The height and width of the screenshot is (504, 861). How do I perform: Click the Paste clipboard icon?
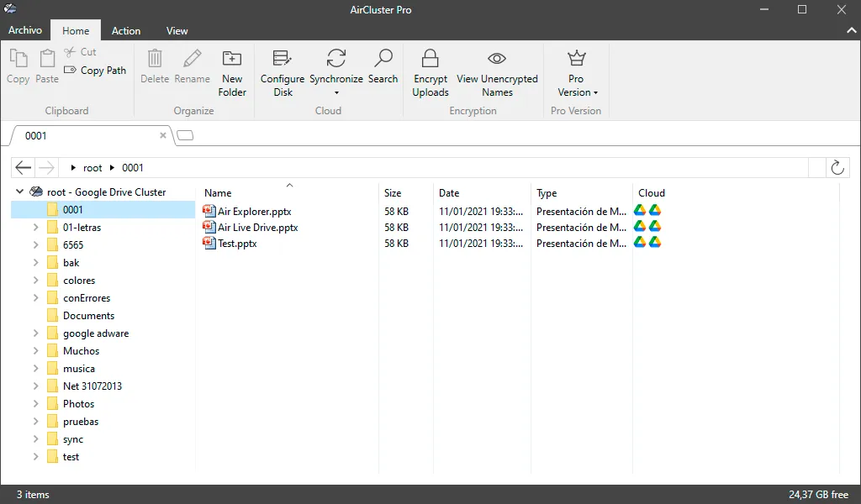(x=47, y=59)
